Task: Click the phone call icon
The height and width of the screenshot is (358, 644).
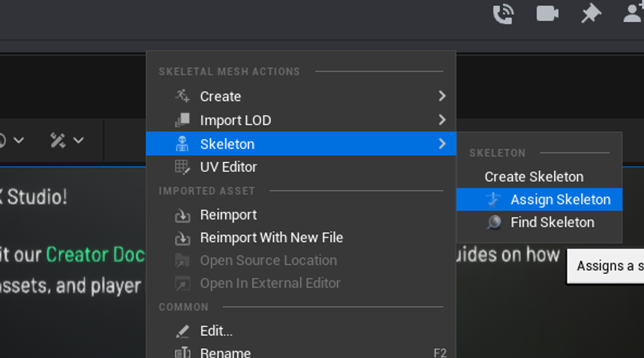Action: (503, 14)
